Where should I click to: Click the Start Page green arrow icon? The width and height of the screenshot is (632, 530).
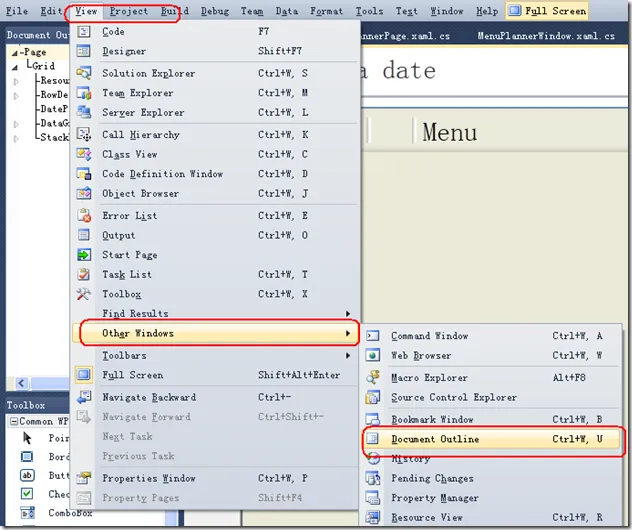pos(84,255)
